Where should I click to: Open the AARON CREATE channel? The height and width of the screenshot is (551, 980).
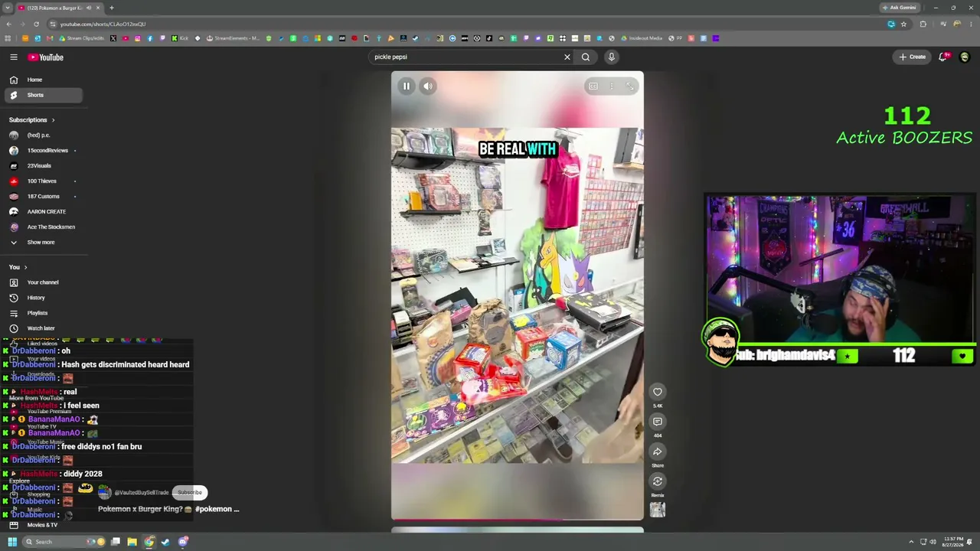coord(42,212)
